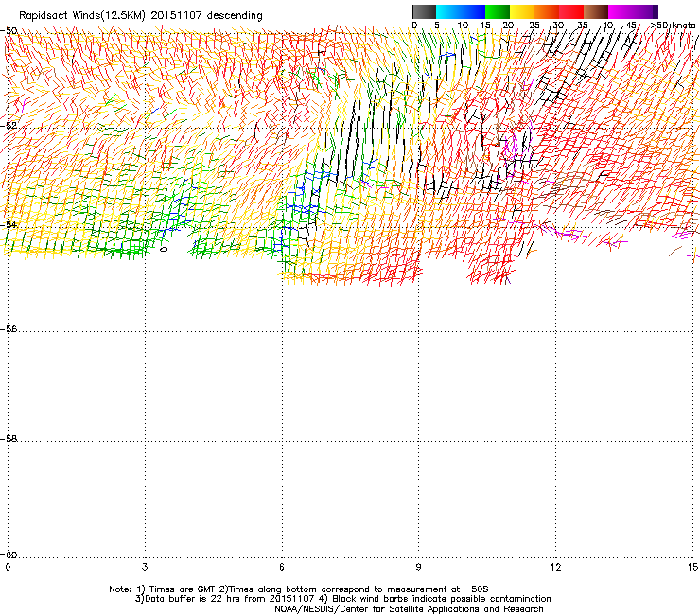Click the gray 0-5 knots color band
Viewport: 700px width, 615px height.
(x=424, y=11)
